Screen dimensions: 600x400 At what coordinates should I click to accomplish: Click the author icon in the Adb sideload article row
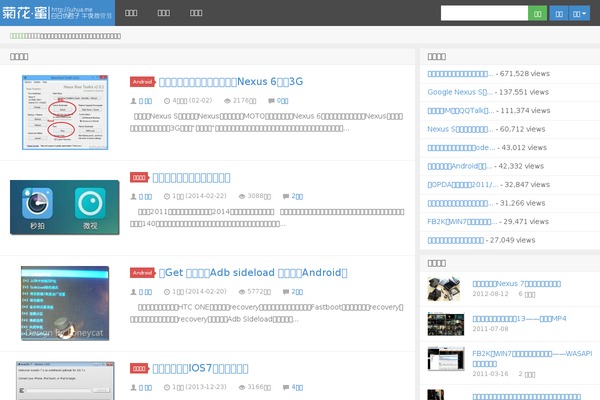click(133, 292)
